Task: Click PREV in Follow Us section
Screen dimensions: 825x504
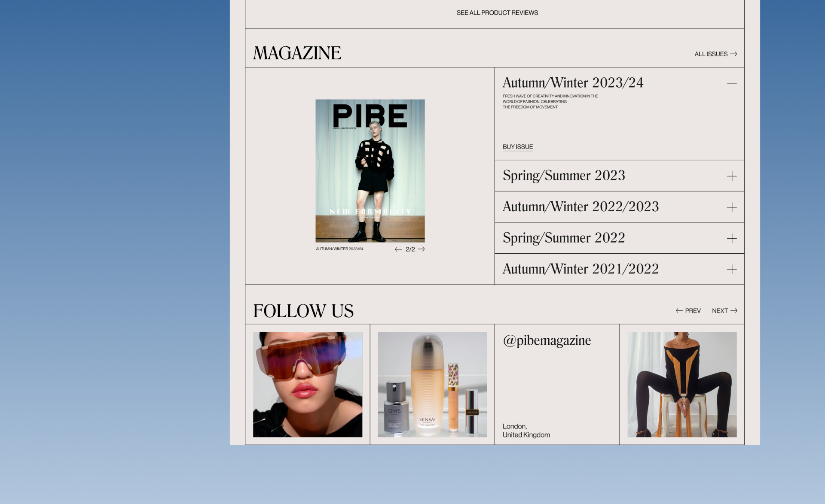Action: coord(688,311)
